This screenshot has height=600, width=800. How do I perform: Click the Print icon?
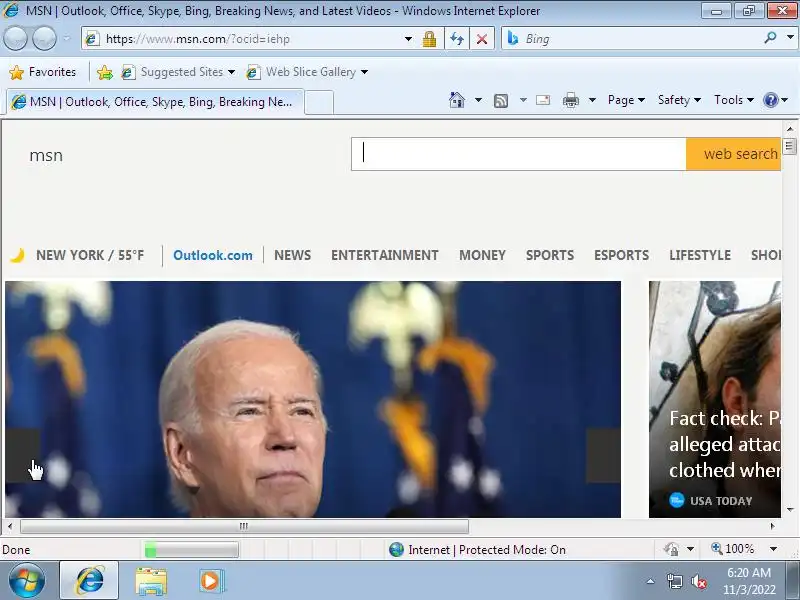pos(570,100)
